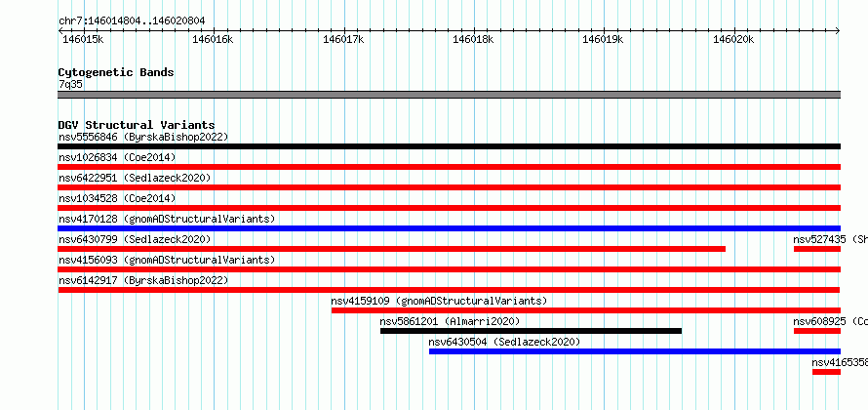
Task: Click the 146017k ruler tick label
Action: [x=343, y=39]
